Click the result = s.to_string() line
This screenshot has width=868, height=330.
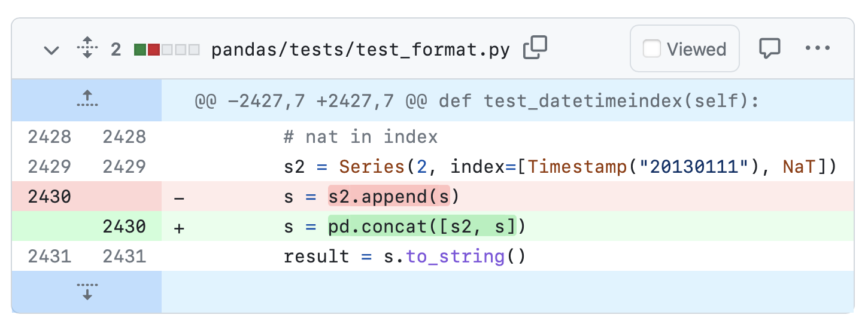click(x=404, y=256)
